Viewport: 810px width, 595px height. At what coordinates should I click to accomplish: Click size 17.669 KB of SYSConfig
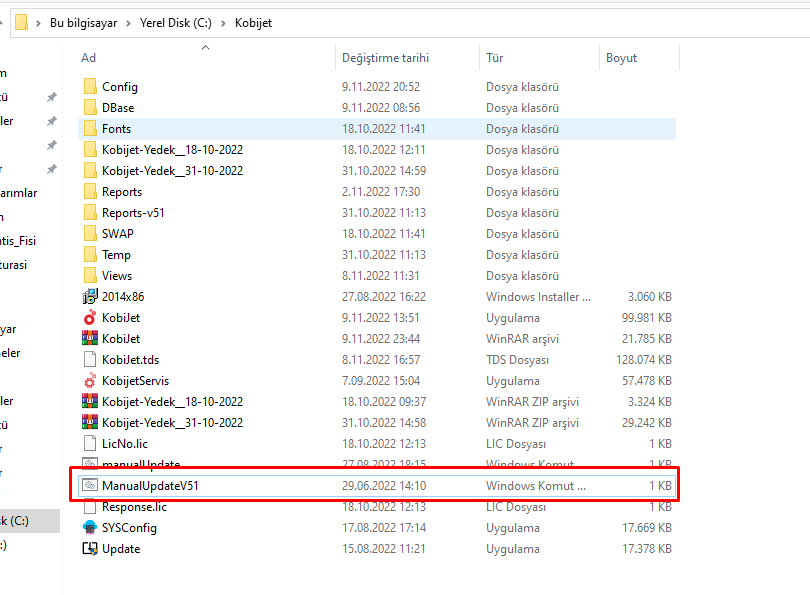(647, 527)
